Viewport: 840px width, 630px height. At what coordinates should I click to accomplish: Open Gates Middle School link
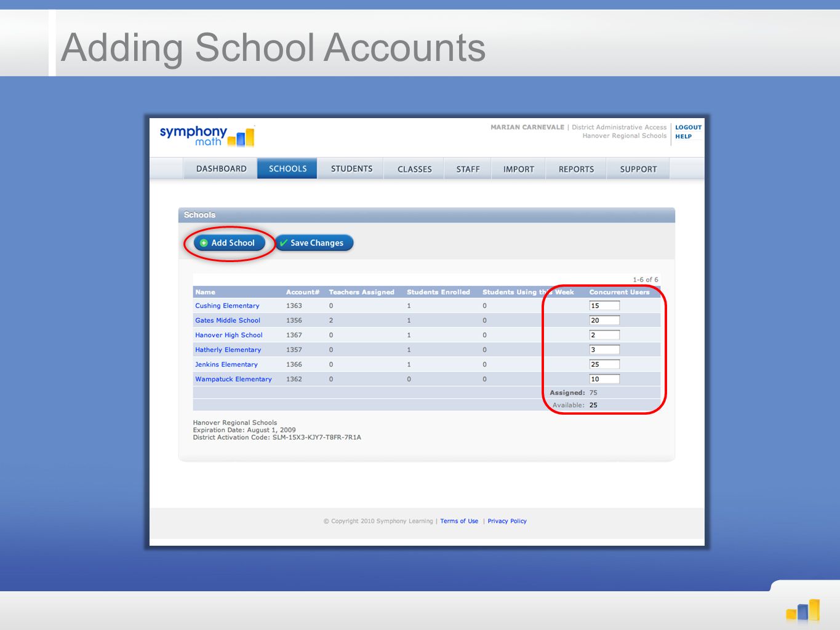[228, 321]
